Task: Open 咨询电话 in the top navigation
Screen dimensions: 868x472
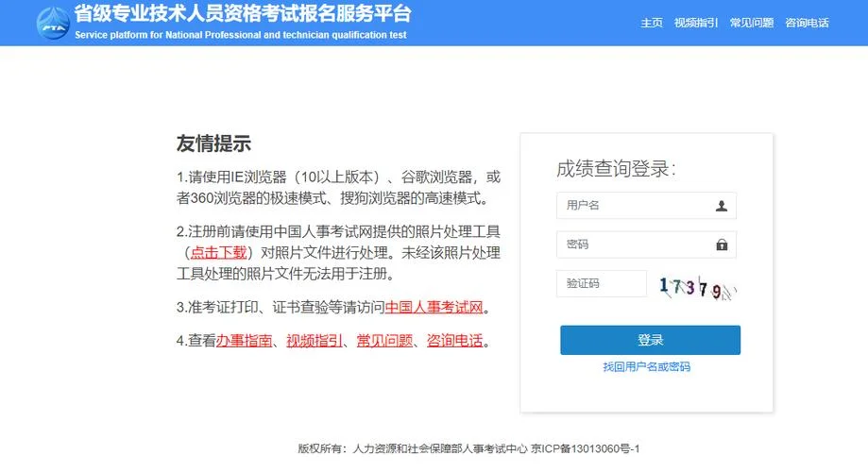Action: pyautogui.click(x=807, y=23)
